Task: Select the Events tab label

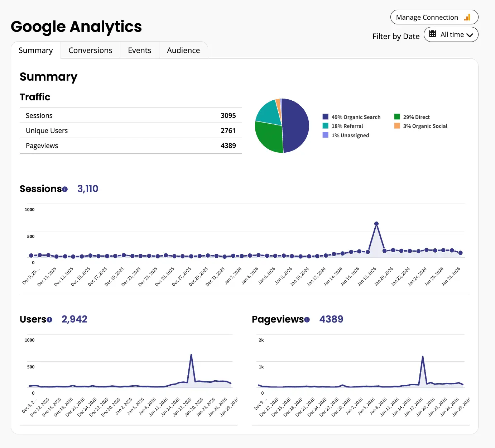Action: (x=139, y=50)
